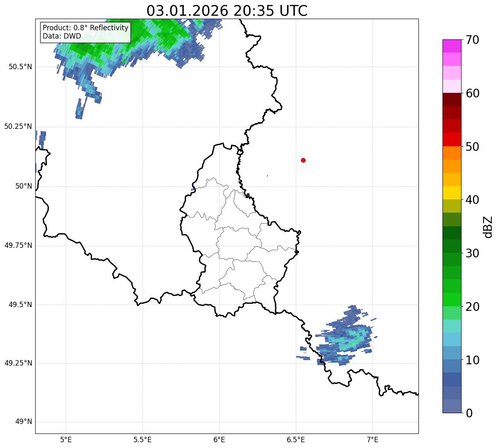
Task: Click the 50.25°N latitude label
Action: pyautogui.click(x=18, y=127)
